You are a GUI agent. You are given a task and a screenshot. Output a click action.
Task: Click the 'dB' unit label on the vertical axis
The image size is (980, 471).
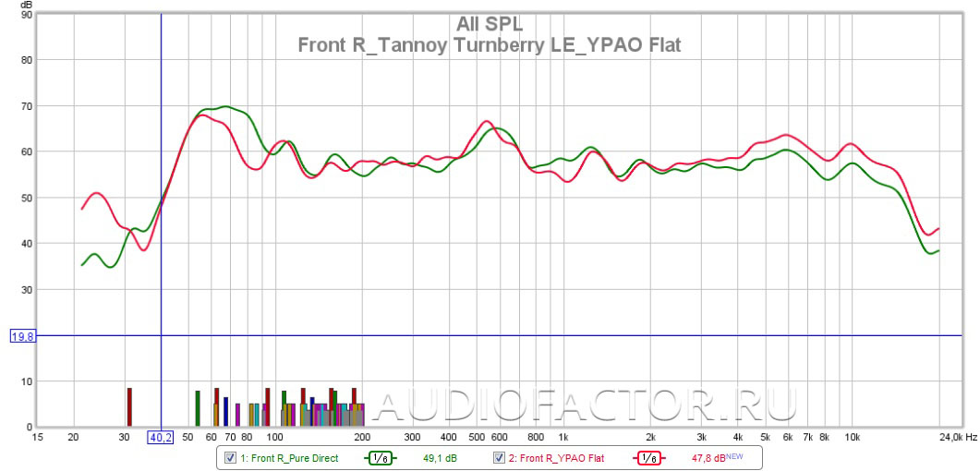(26, 6)
